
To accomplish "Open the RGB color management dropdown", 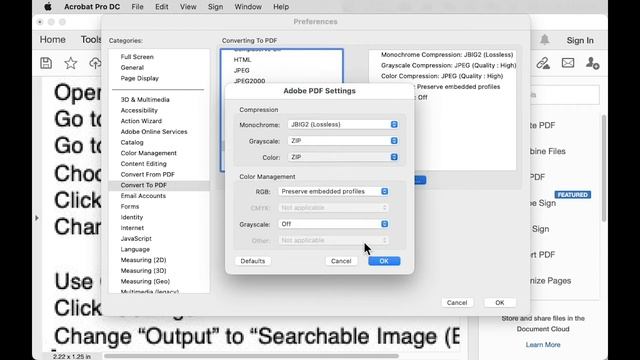I will click(x=333, y=191).
